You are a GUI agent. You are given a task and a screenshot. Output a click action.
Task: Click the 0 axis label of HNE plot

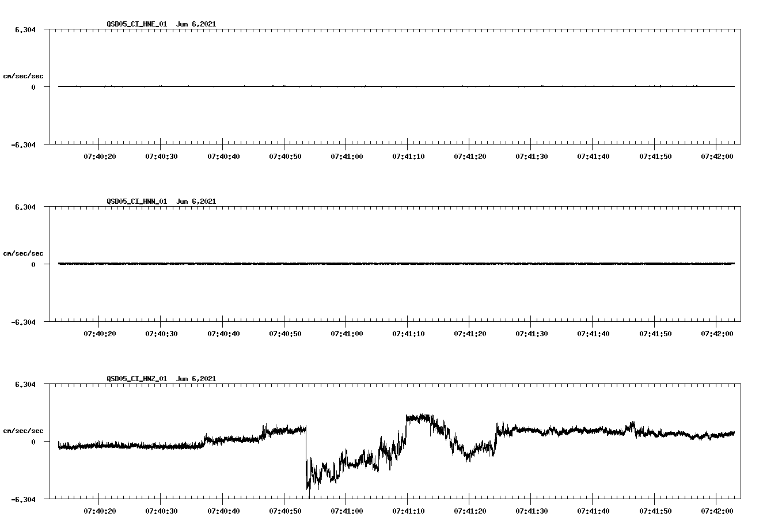click(x=33, y=87)
